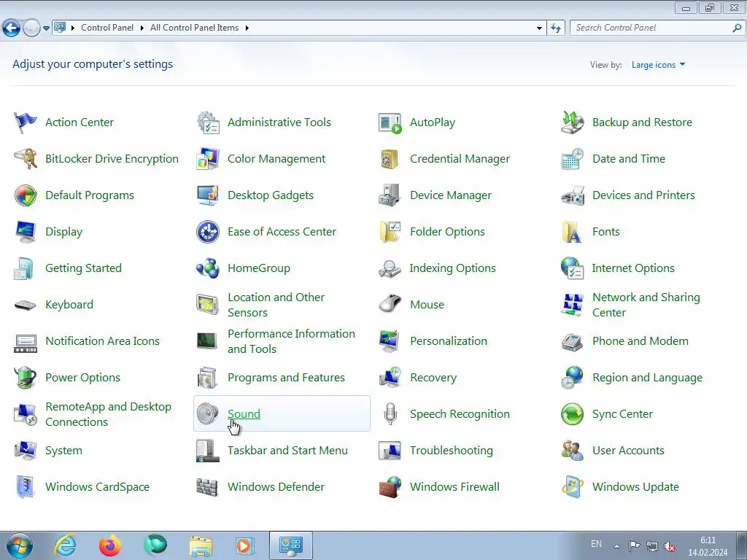Open the Phone and Modem link
The height and width of the screenshot is (560, 747).
point(640,341)
